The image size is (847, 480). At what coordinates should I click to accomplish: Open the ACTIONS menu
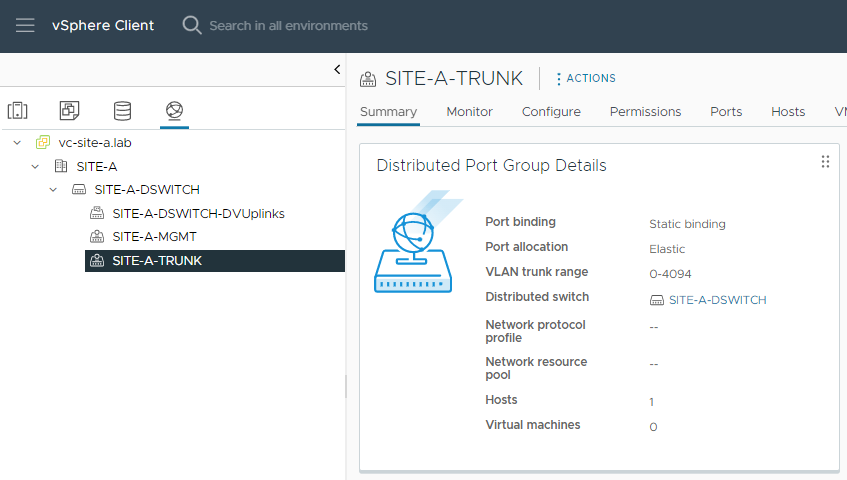(x=586, y=78)
